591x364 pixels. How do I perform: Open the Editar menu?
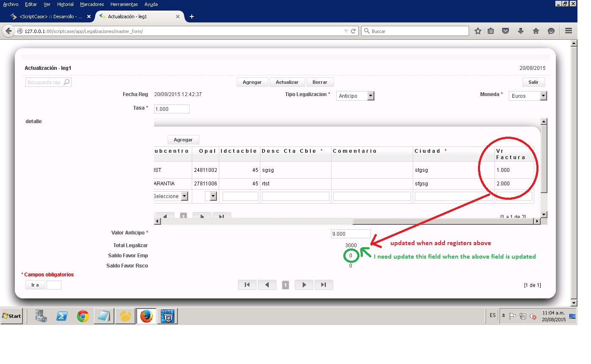(x=30, y=4)
